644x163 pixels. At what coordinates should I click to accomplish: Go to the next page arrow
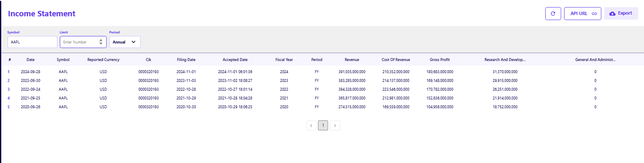tap(335, 125)
